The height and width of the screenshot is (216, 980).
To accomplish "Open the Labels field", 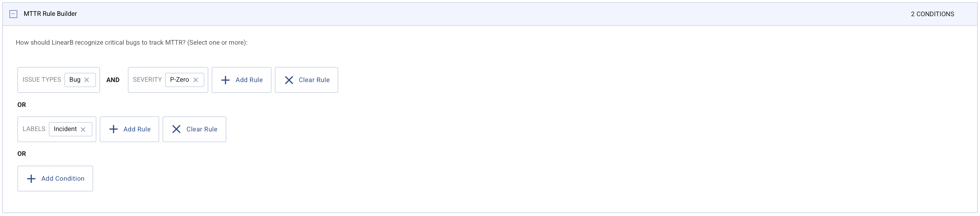I will (34, 129).
